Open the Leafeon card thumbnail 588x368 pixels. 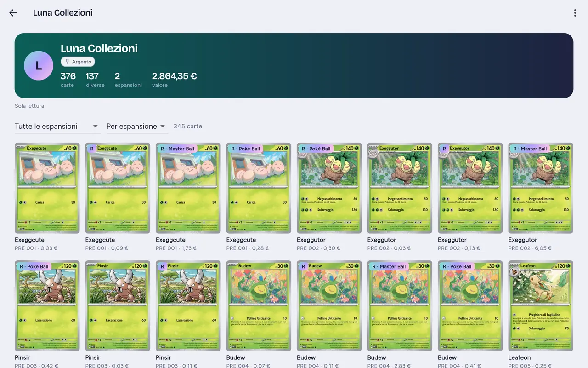click(541, 306)
